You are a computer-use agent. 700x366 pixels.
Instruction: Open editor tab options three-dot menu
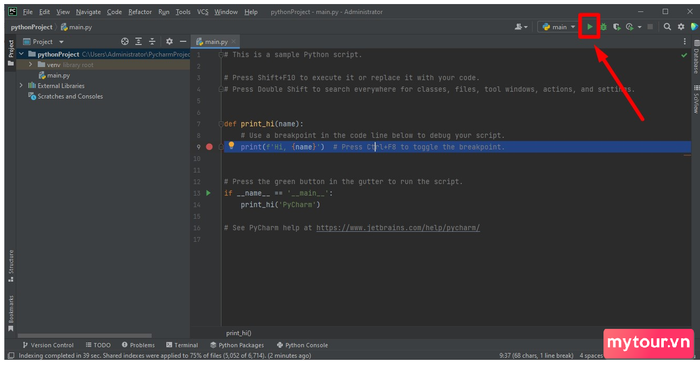click(x=685, y=42)
